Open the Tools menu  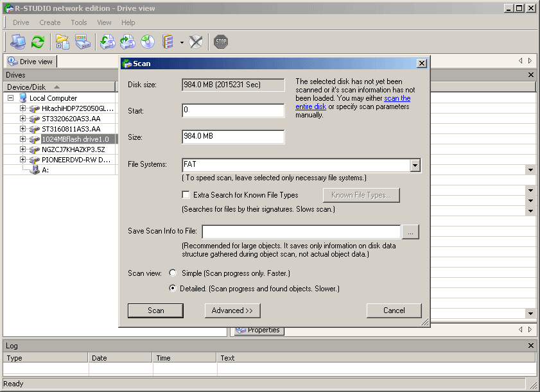click(x=79, y=22)
